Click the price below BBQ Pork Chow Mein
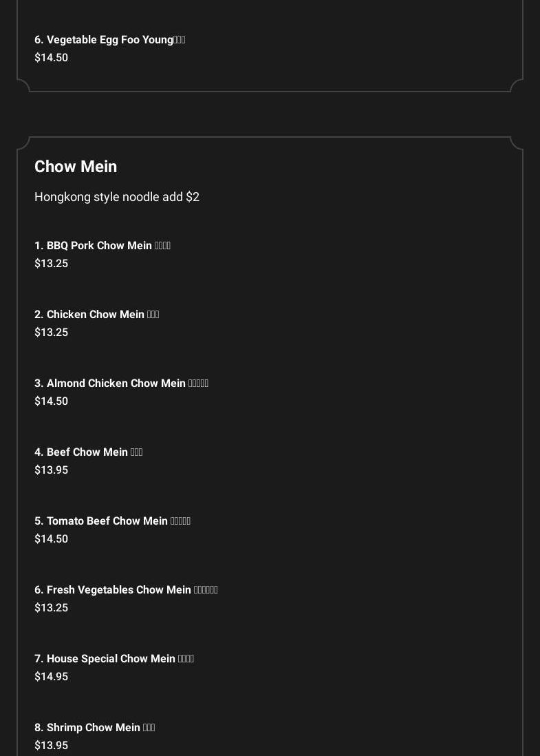This screenshot has height=756, width=540. [52, 264]
